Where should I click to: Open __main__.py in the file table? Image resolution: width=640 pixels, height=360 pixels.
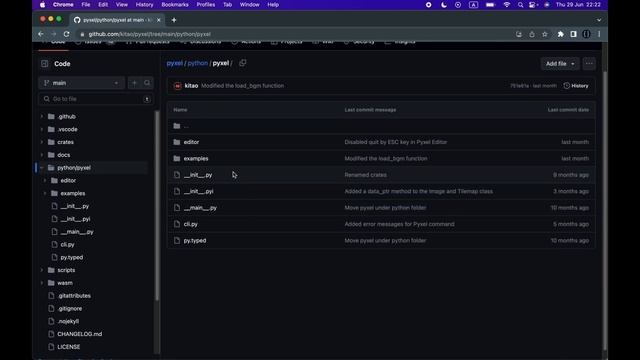[x=200, y=208]
